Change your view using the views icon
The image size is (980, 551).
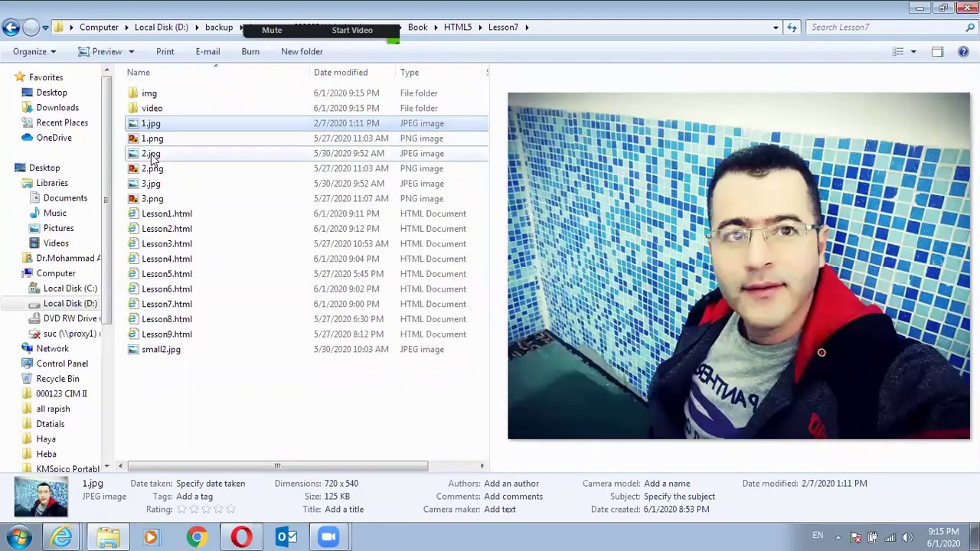(898, 52)
